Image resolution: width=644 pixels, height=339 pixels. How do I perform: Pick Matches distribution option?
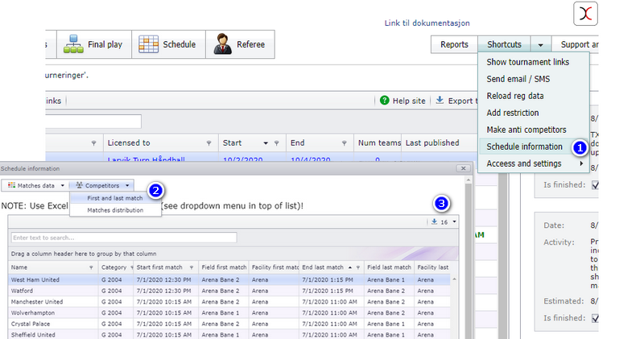115,210
